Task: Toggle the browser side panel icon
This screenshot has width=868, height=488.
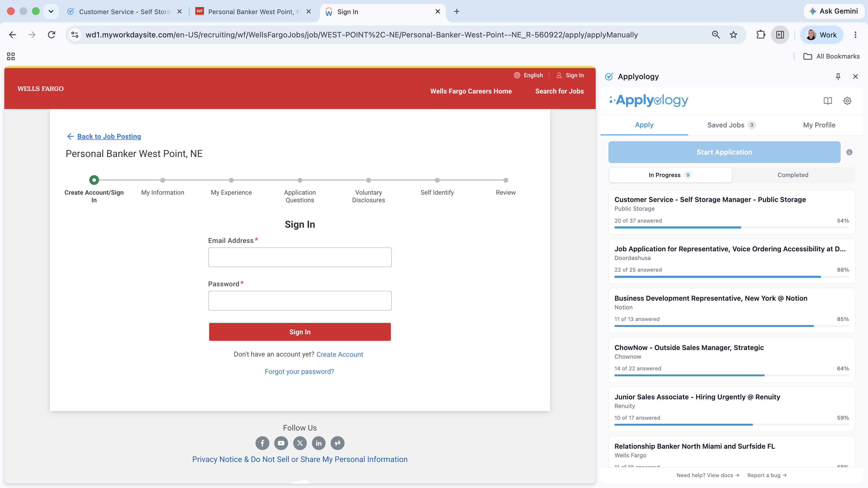Action: (780, 35)
